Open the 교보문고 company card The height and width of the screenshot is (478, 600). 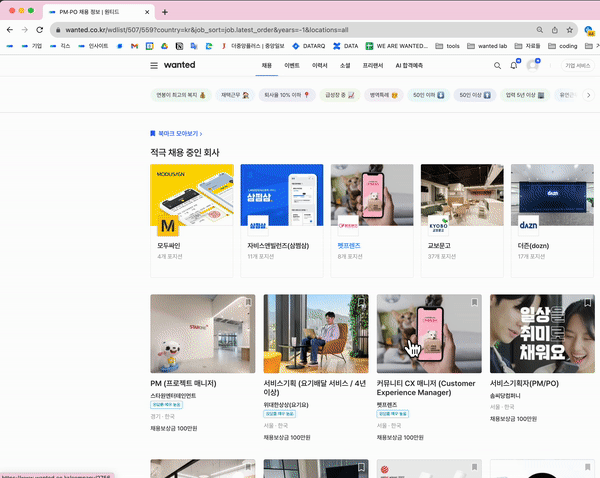[462, 220]
